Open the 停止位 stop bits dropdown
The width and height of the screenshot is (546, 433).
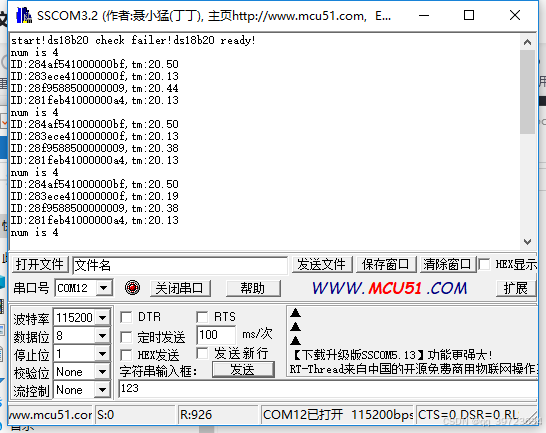pyautogui.click(x=102, y=354)
